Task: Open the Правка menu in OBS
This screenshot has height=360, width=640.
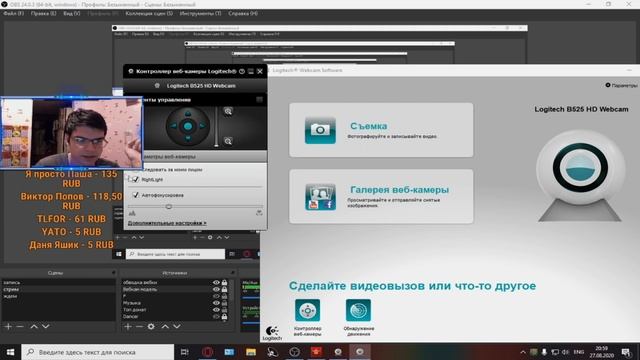Action: click(x=43, y=13)
